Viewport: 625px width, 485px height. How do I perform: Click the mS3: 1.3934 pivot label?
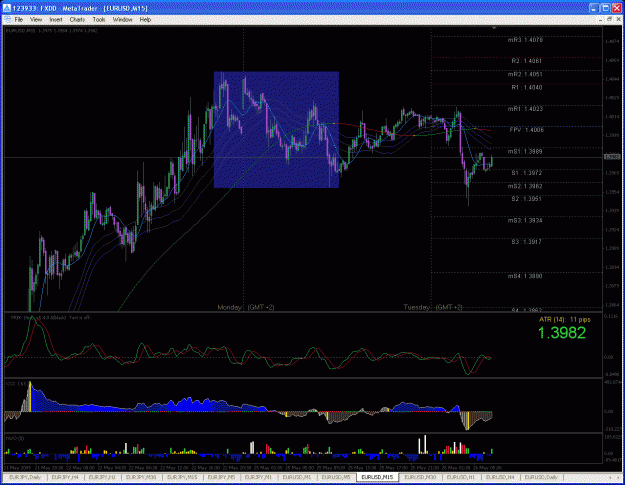(525, 220)
